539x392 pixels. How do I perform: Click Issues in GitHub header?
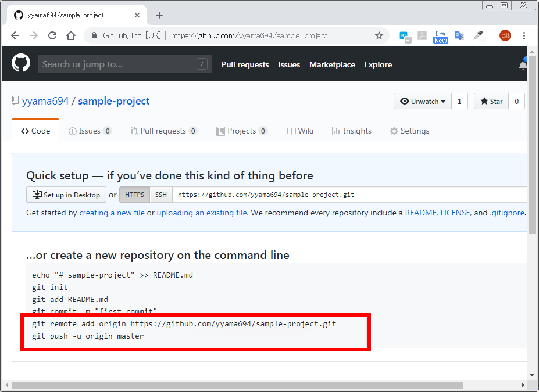(x=289, y=64)
